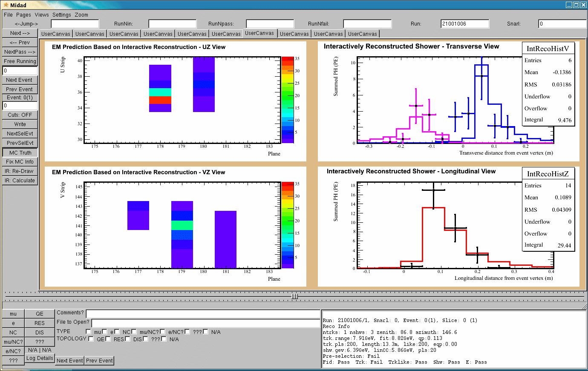Click the IR: Re-Draw button

pyautogui.click(x=20, y=171)
